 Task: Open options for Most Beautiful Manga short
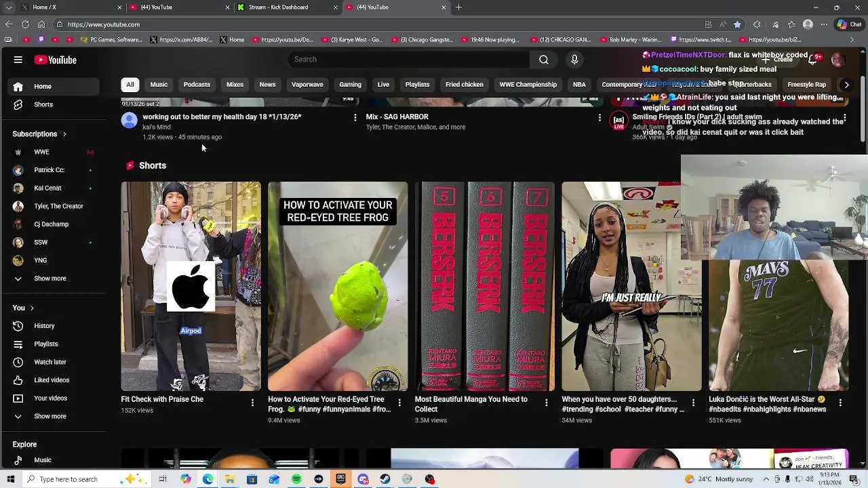click(546, 403)
